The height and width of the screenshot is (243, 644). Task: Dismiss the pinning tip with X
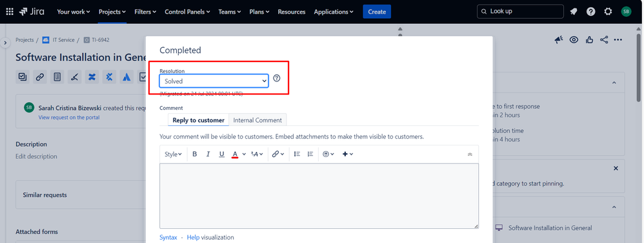(x=616, y=169)
